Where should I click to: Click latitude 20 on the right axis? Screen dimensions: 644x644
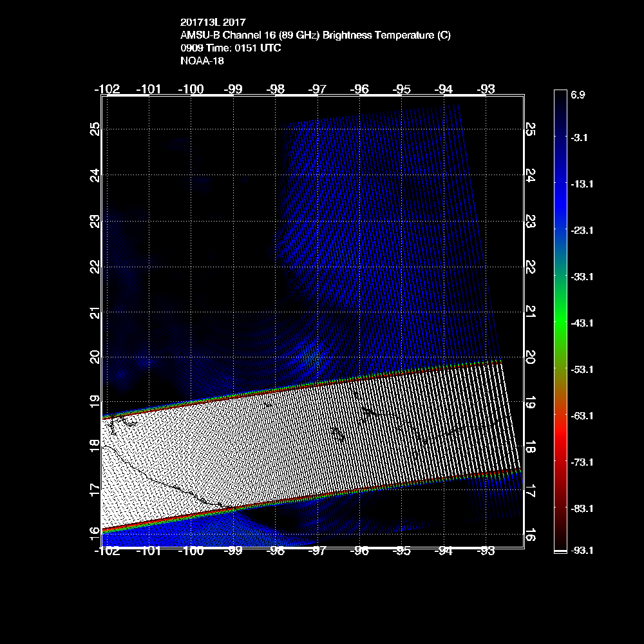530,357
